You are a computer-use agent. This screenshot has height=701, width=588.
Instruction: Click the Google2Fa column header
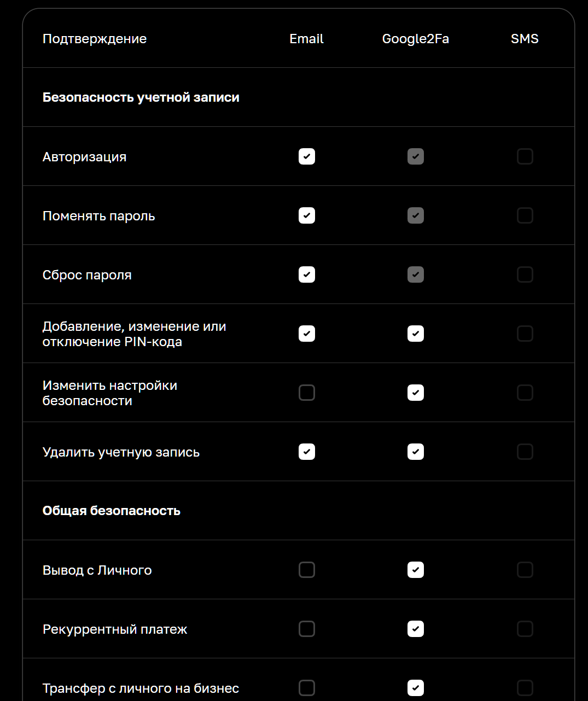click(415, 39)
